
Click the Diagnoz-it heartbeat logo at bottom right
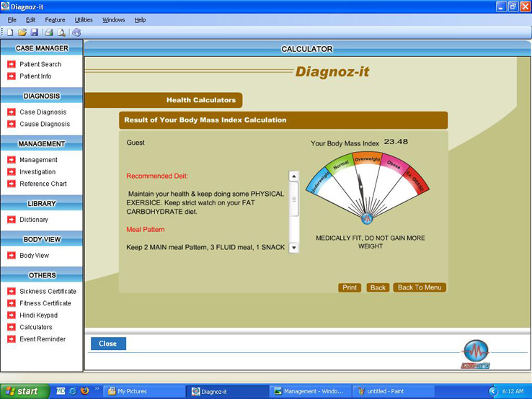(x=476, y=354)
